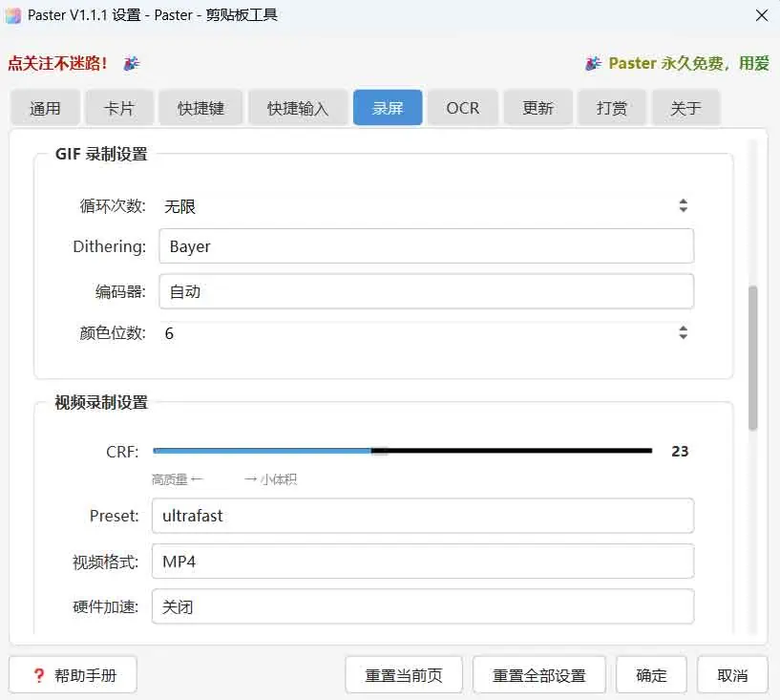The width and height of the screenshot is (780, 700).
Task: Click the 循环次数 field showing 无限
Action: coord(427,206)
